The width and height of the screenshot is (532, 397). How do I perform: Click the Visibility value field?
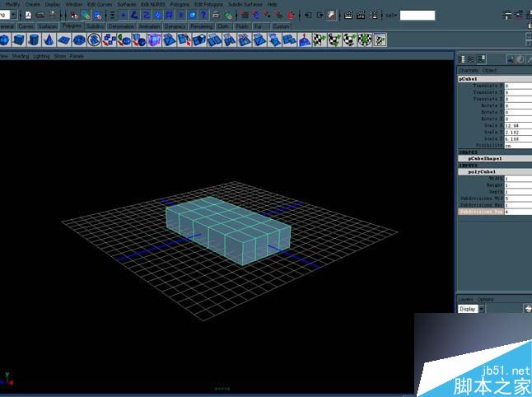coord(518,146)
